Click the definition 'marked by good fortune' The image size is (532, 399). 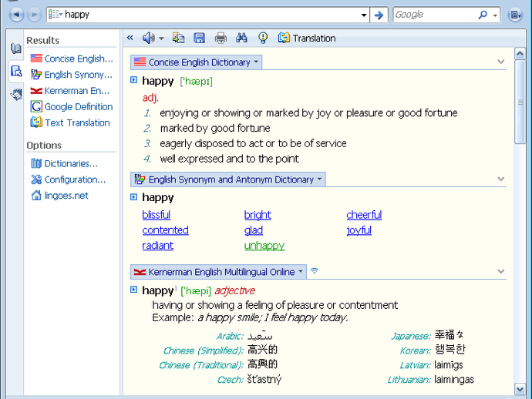[215, 129]
